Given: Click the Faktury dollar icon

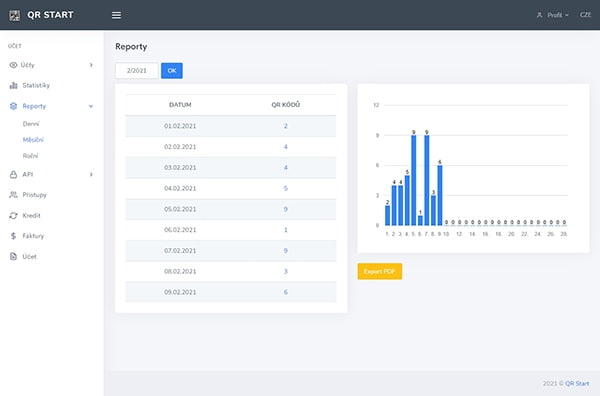Looking at the screenshot, I should coord(13,236).
